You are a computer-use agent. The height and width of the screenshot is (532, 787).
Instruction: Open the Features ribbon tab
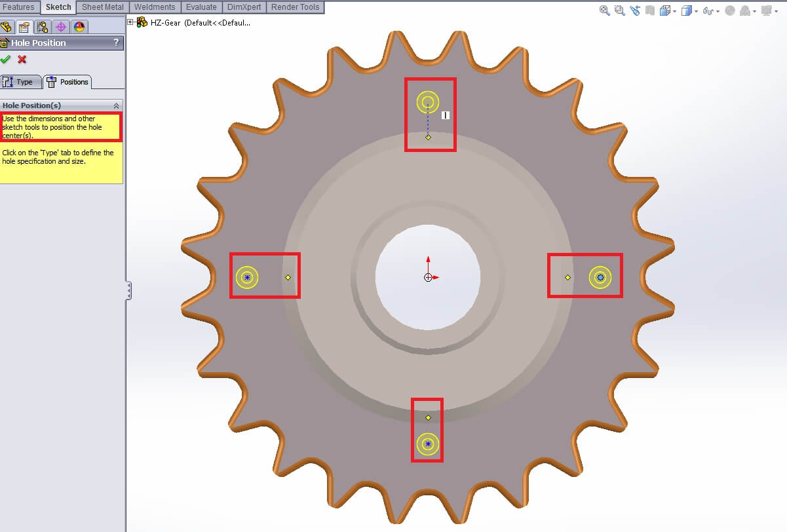tap(20, 7)
